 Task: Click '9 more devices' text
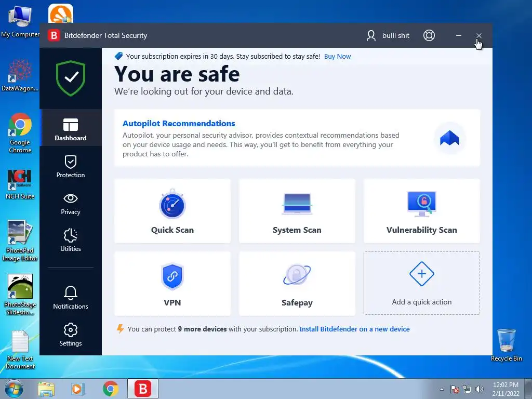(202, 329)
